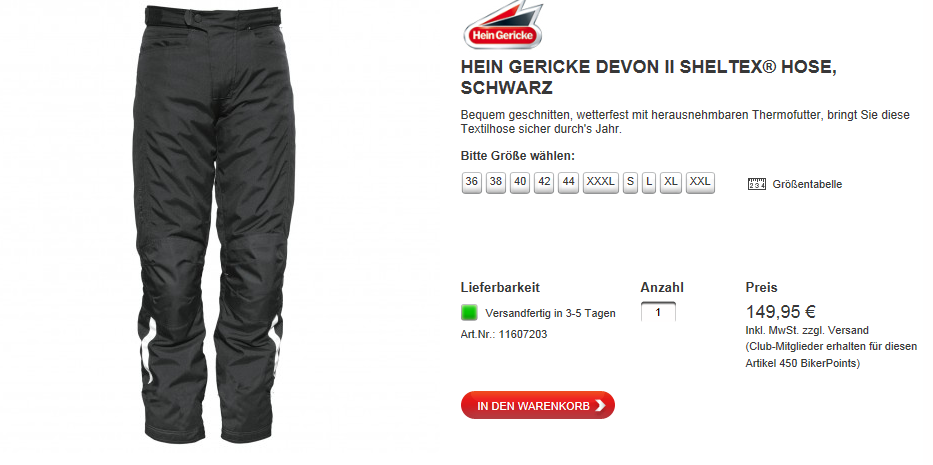The height and width of the screenshot is (465, 933).
Task: Select size L
Action: point(649,182)
